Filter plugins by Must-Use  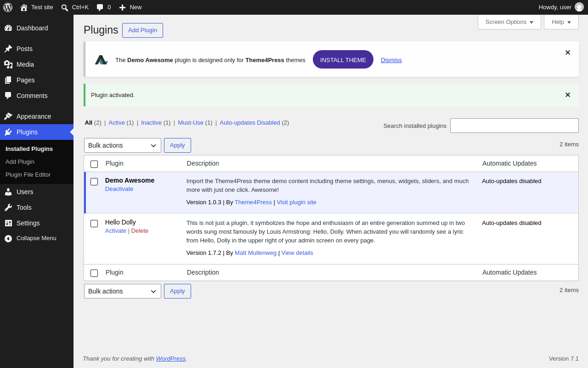[x=191, y=123]
